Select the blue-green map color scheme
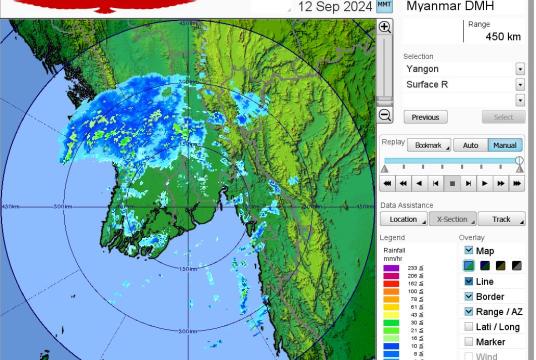The height and width of the screenshot is (360, 536). coord(469,265)
